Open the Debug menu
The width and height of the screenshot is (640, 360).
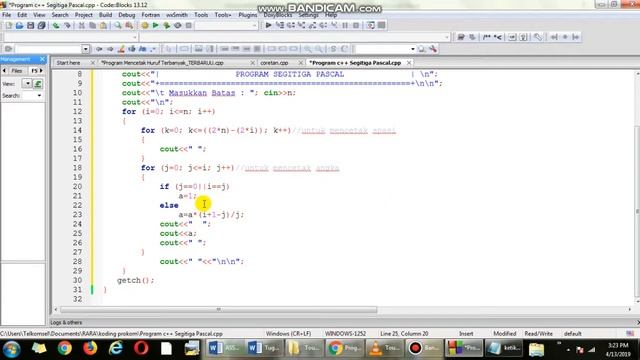coord(127,15)
